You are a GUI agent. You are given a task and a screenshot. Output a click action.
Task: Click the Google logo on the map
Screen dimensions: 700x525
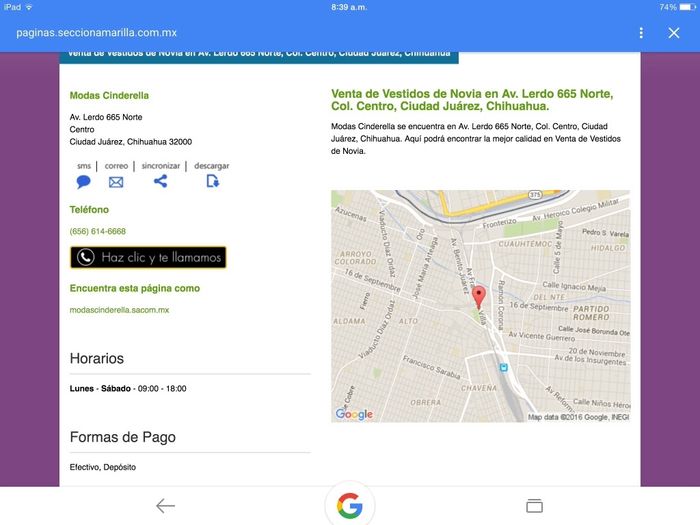click(x=354, y=414)
